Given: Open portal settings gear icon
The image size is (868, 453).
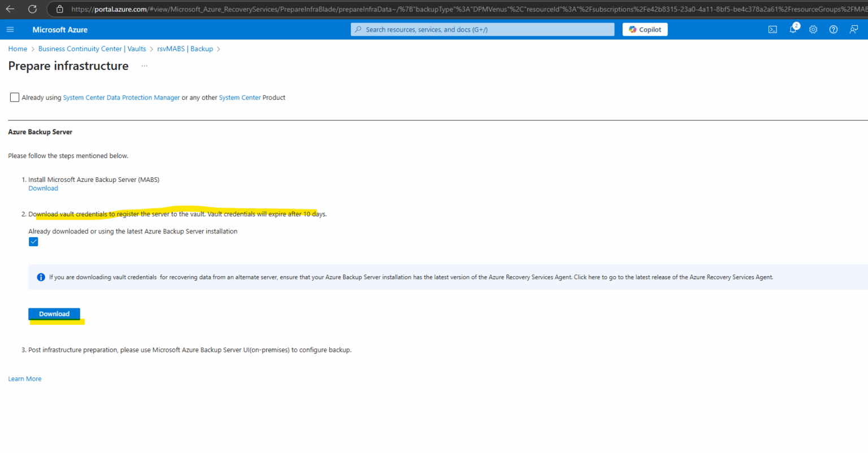Looking at the screenshot, I should [813, 29].
